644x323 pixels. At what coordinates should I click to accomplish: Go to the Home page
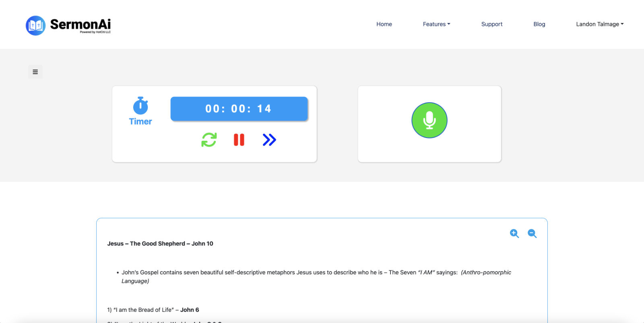click(x=384, y=24)
